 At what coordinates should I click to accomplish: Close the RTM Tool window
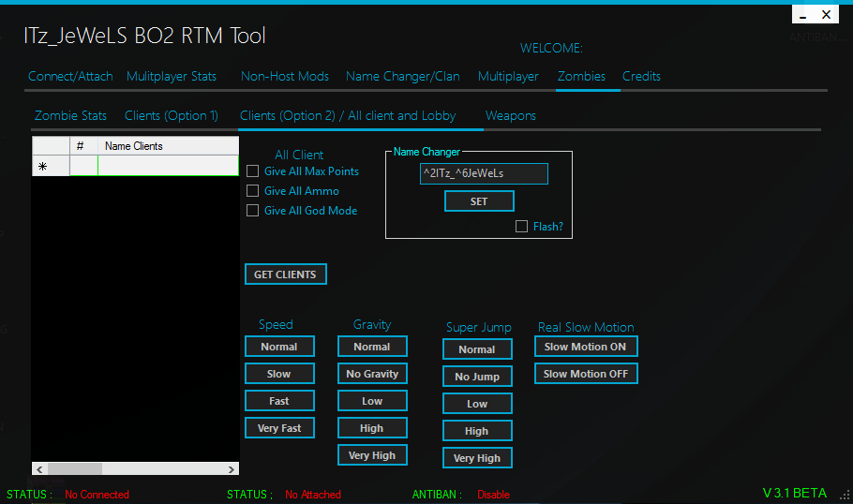(827, 15)
